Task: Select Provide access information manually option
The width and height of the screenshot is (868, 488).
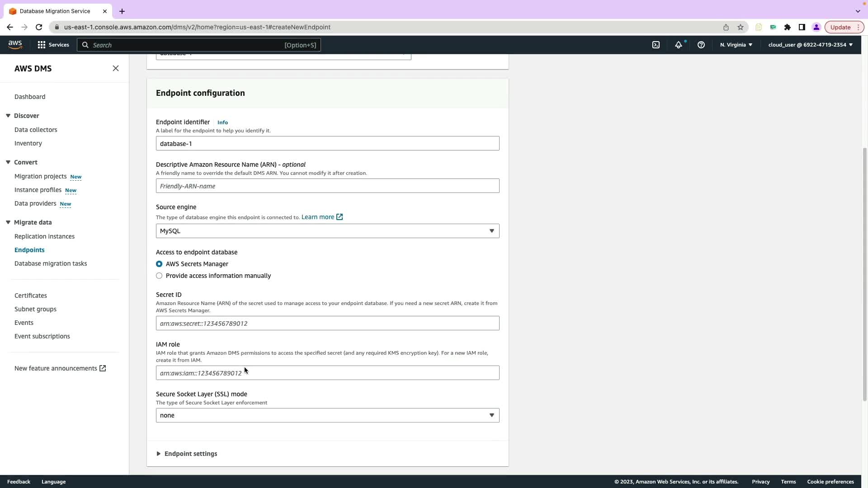Action: pyautogui.click(x=159, y=276)
